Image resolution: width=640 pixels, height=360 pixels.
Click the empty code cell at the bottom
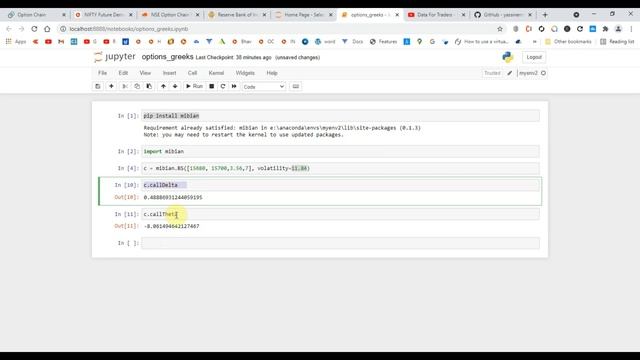click(340, 243)
